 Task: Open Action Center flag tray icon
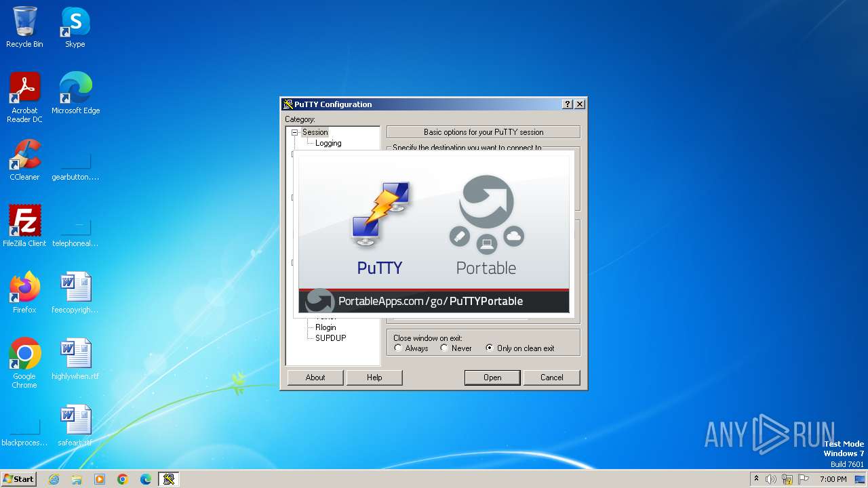click(804, 479)
